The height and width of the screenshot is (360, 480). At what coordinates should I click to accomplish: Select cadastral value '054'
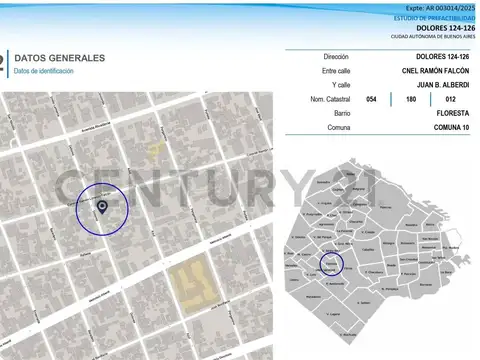pos(371,99)
